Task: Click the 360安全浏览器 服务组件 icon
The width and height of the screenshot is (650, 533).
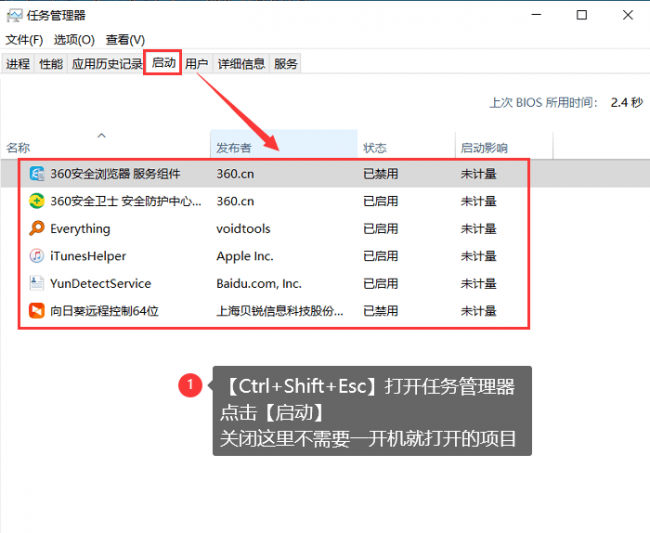Action: (x=37, y=174)
